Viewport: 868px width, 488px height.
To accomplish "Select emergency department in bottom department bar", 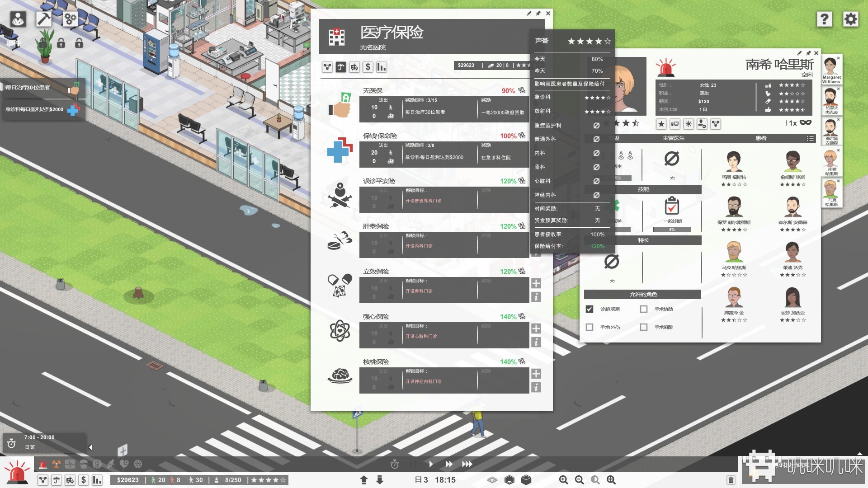I will point(43,464).
